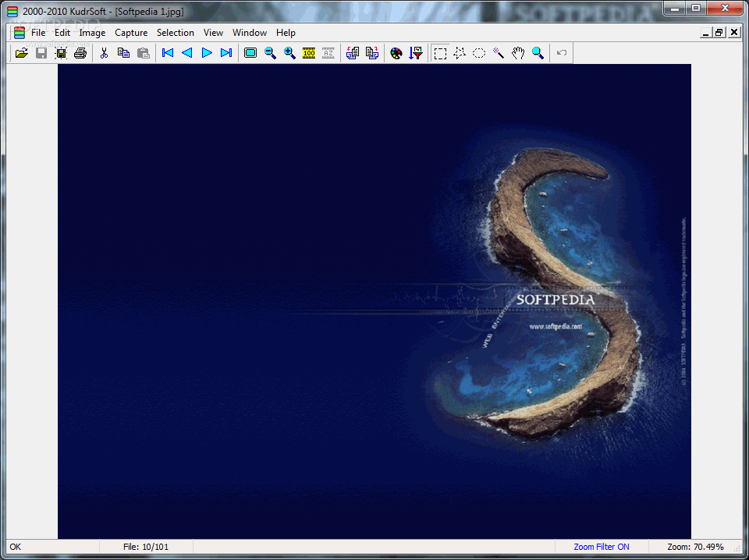Click the Zoom: 70.49% status text
Viewport: 749px width, 560px height.
[x=695, y=547]
